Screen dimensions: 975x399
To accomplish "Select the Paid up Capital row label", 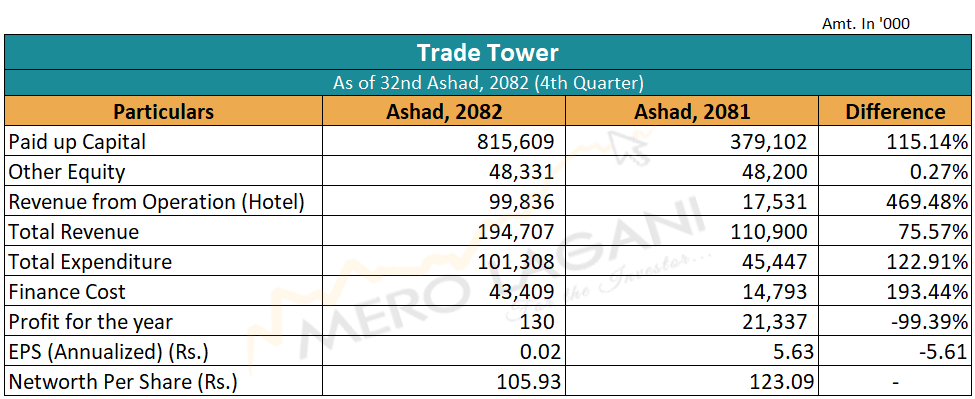I will click(77, 142).
